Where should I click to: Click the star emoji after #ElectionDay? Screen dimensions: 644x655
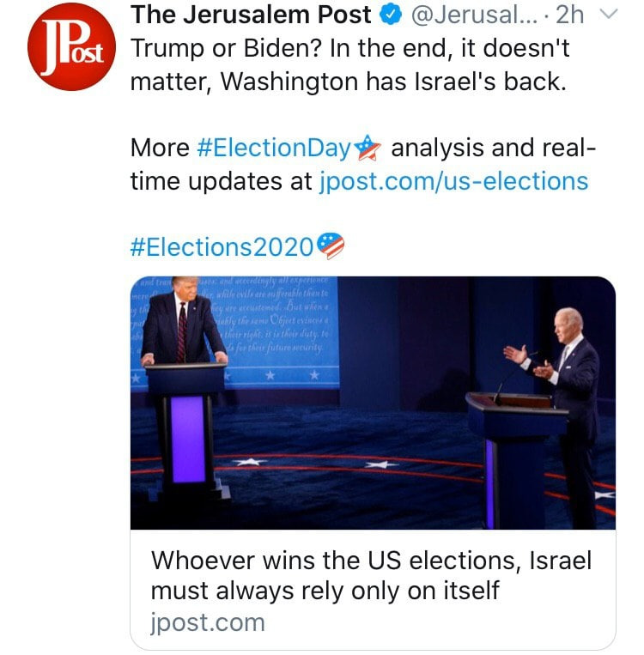tap(367, 149)
